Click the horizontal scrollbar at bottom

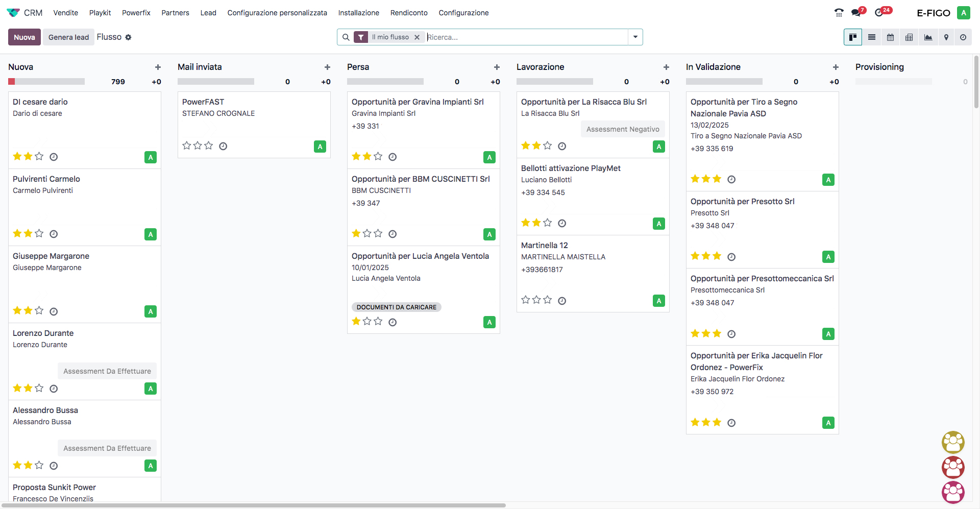pyautogui.click(x=254, y=505)
